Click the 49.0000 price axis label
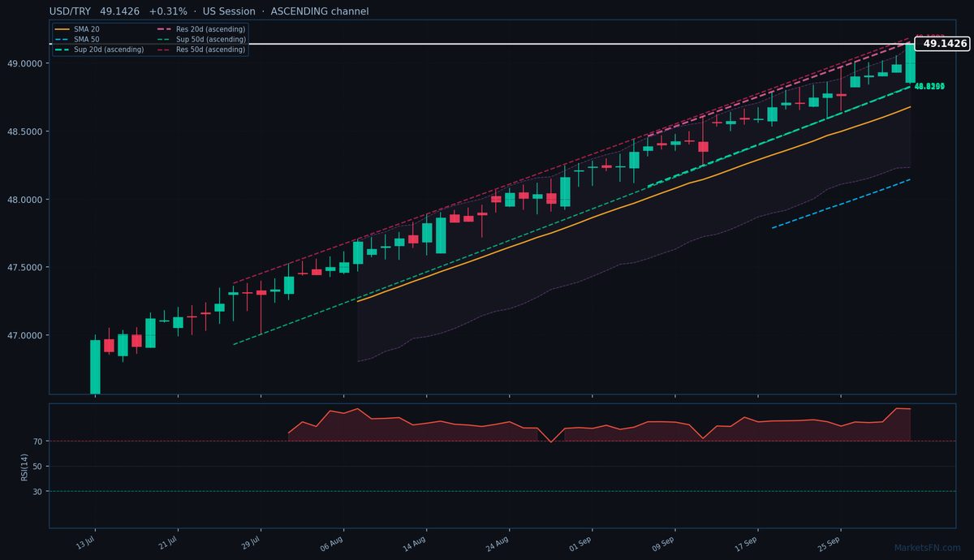974x560 pixels. click(x=26, y=63)
